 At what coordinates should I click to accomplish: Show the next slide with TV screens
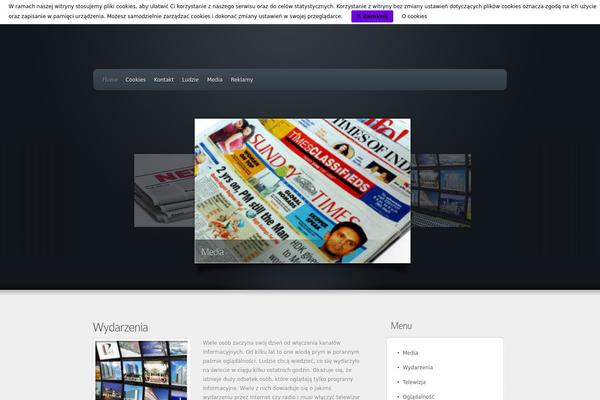(441, 190)
